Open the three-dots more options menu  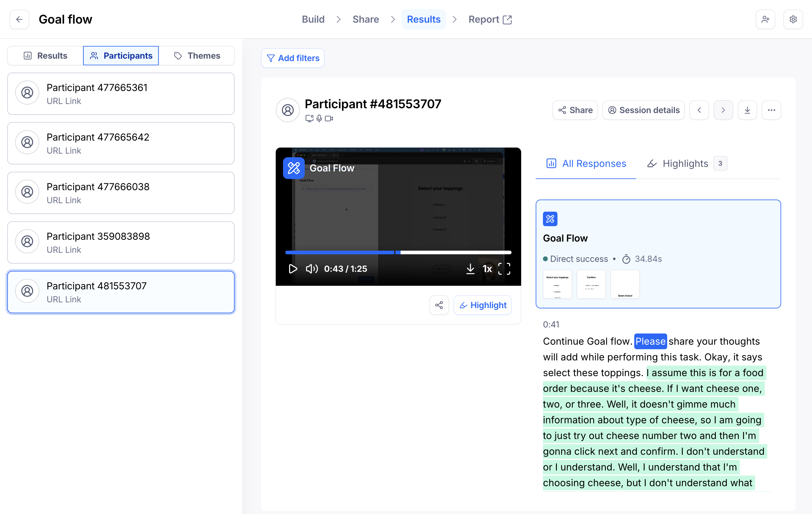coord(771,110)
